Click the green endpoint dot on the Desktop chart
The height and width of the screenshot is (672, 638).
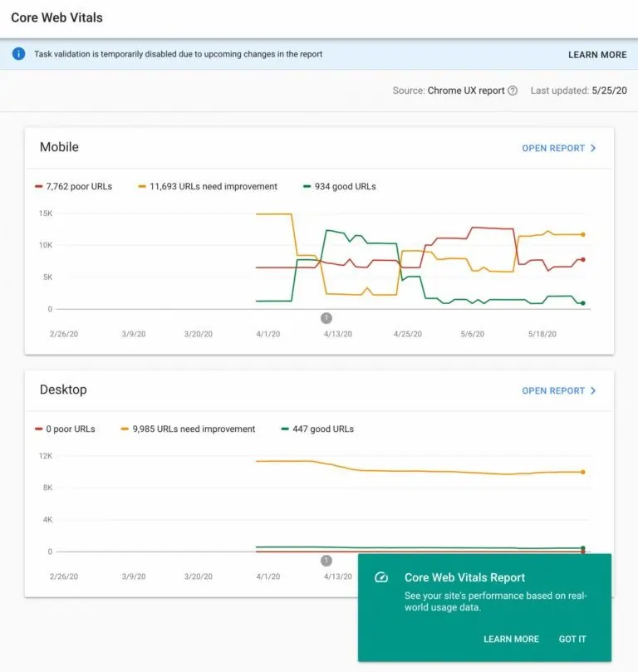(582, 547)
